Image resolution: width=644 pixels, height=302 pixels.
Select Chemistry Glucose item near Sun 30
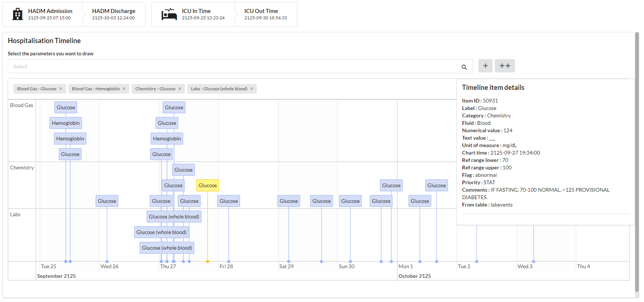tap(350, 201)
